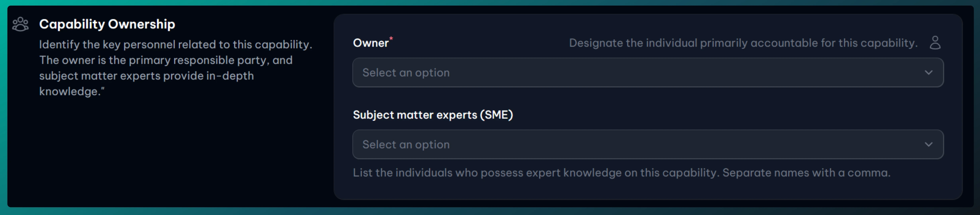The width and height of the screenshot is (980, 215).
Task: Click the red required asterisk by Owner
Action: click(x=391, y=38)
